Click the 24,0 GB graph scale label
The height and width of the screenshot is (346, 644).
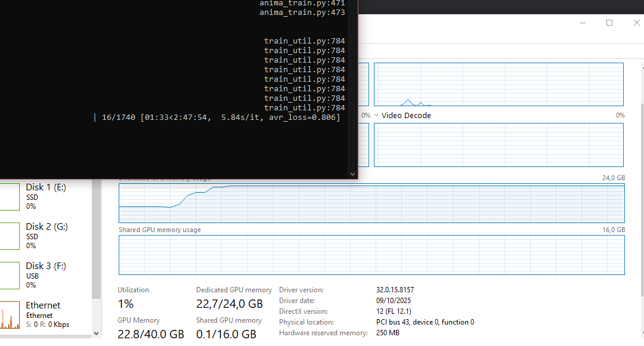tap(614, 178)
